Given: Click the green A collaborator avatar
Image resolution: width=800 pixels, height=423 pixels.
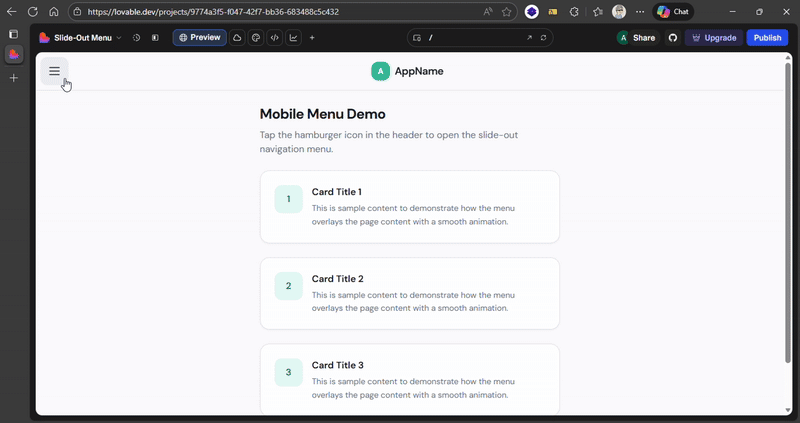Looking at the screenshot, I should coord(623,38).
